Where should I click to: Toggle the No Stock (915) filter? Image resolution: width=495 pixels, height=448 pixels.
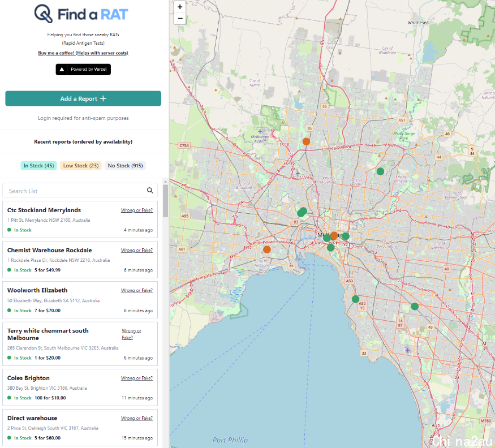(x=126, y=165)
